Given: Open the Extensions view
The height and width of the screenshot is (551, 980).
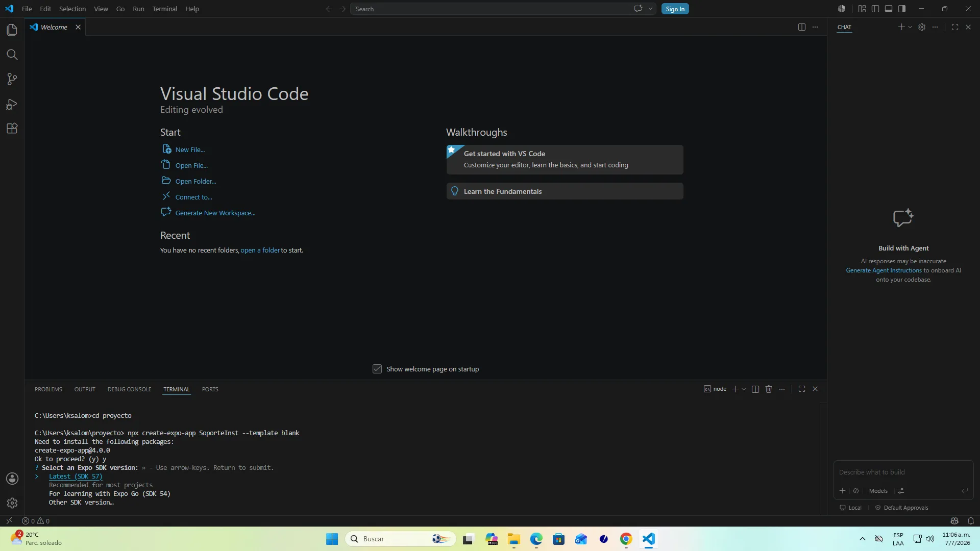Looking at the screenshot, I should (x=12, y=129).
